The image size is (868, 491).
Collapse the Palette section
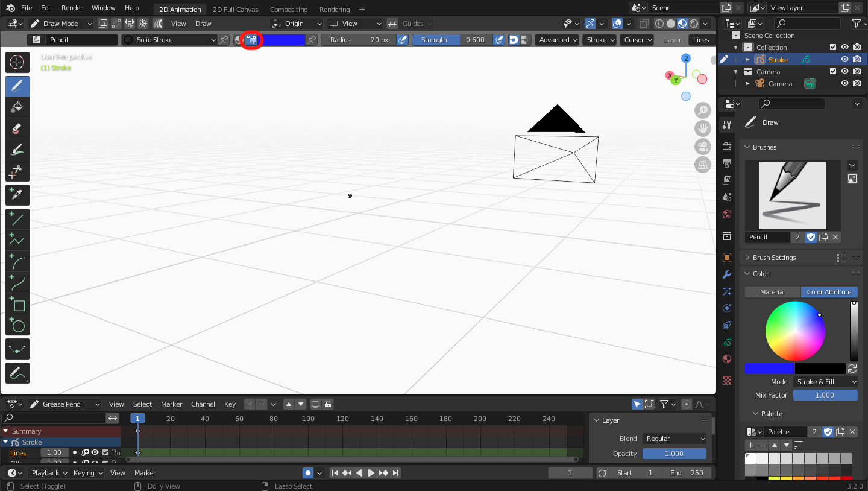(x=768, y=414)
